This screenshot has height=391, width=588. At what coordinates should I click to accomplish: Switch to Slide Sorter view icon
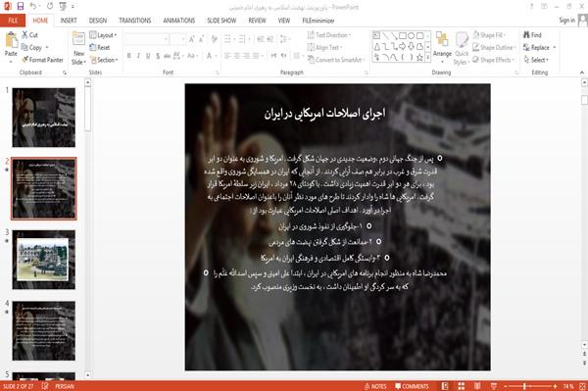click(462, 386)
